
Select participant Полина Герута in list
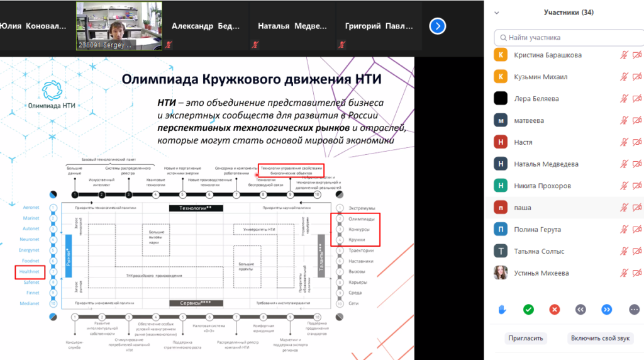pyautogui.click(x=567, y=229)
